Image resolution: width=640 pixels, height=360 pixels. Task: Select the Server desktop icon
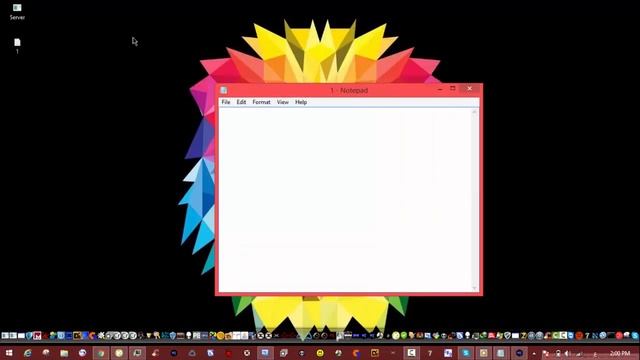pos(17,11)
